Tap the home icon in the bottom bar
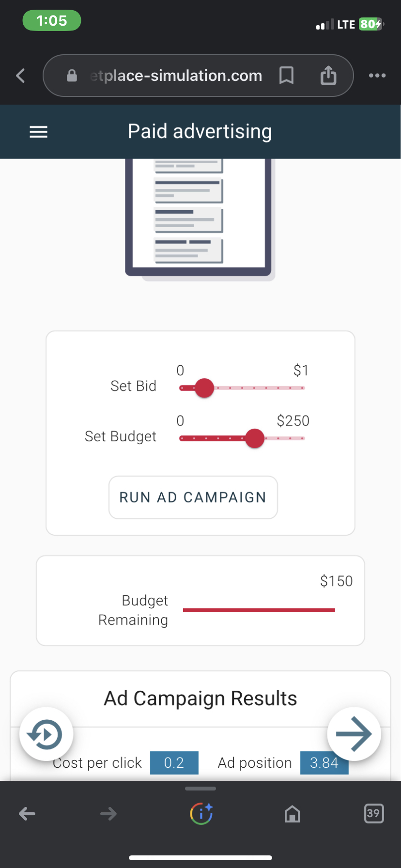The height and width of the screenshot is (868, 401). [292, 814]
